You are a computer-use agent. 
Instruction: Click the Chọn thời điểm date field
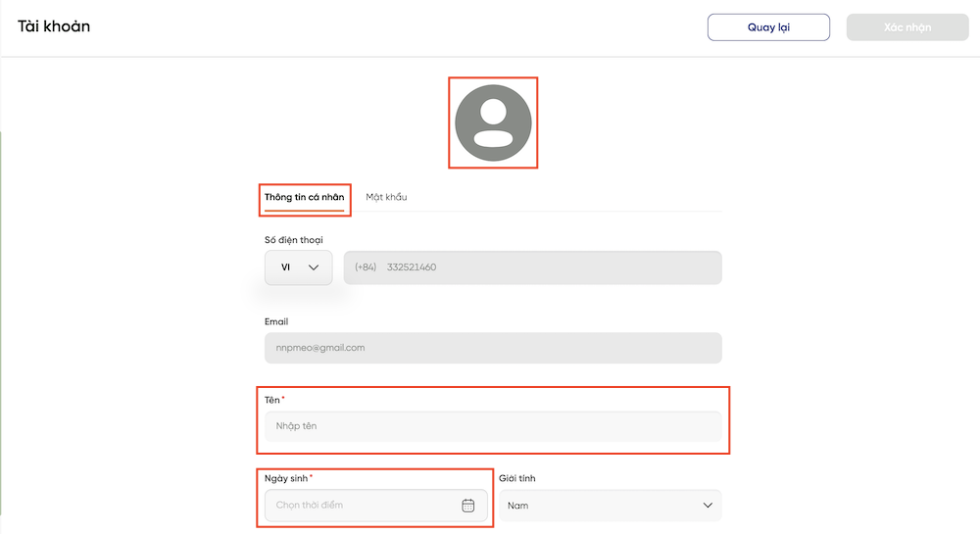tap(376, 506)
